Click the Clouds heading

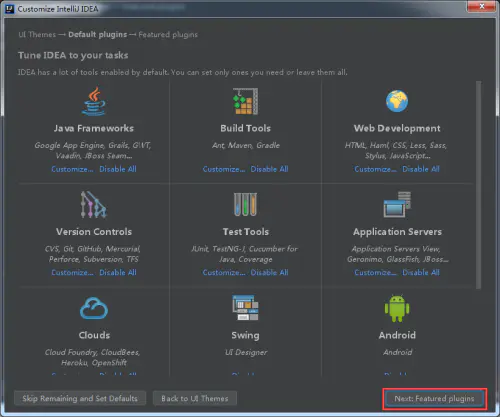point(94,335)
